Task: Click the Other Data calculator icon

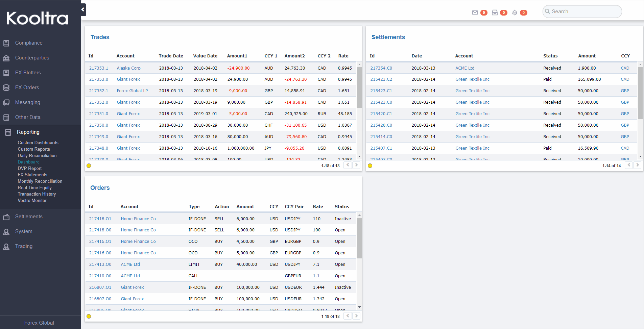Action: (6, 117)
